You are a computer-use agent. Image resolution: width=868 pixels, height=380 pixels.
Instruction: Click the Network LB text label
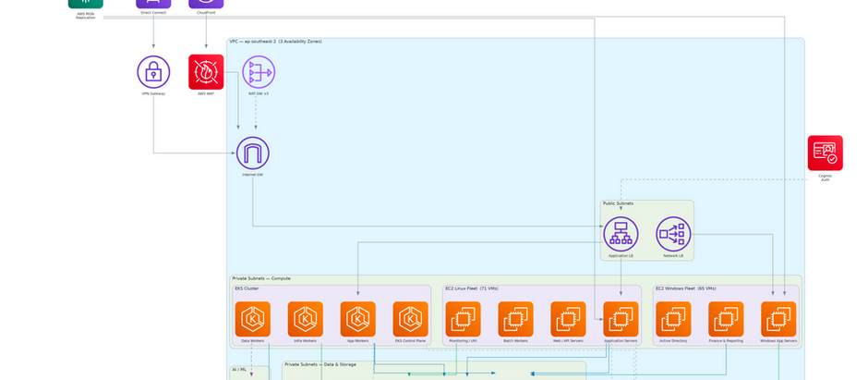(673, 255)
